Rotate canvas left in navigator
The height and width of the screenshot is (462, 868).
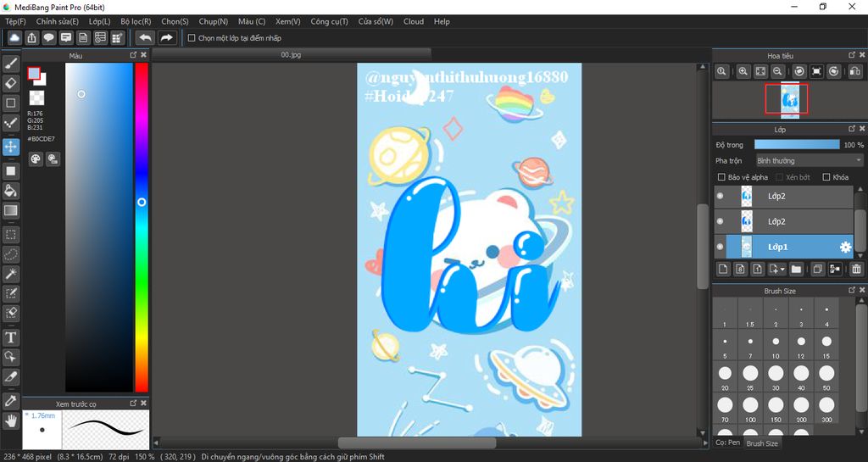pyautogui.click(x=799, y=71)
